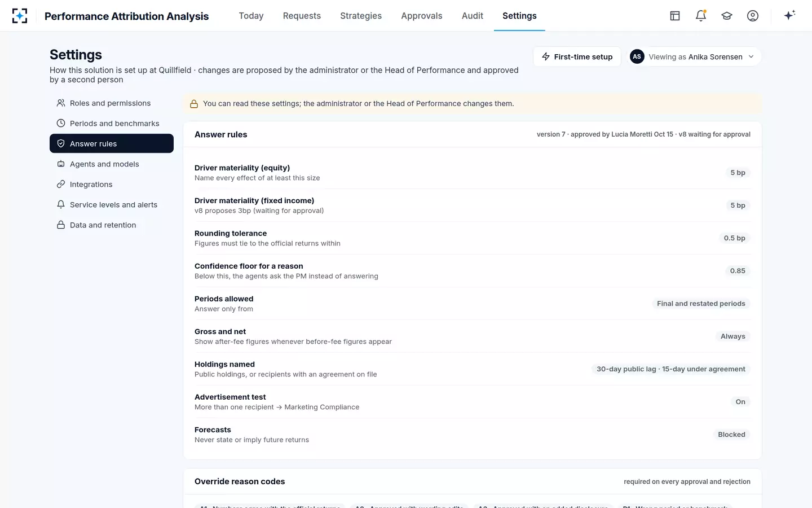Image resolution: width=812 pixels, height=508 pixels.
Task: Switch to the Requests tab
Action: point(302,16)
